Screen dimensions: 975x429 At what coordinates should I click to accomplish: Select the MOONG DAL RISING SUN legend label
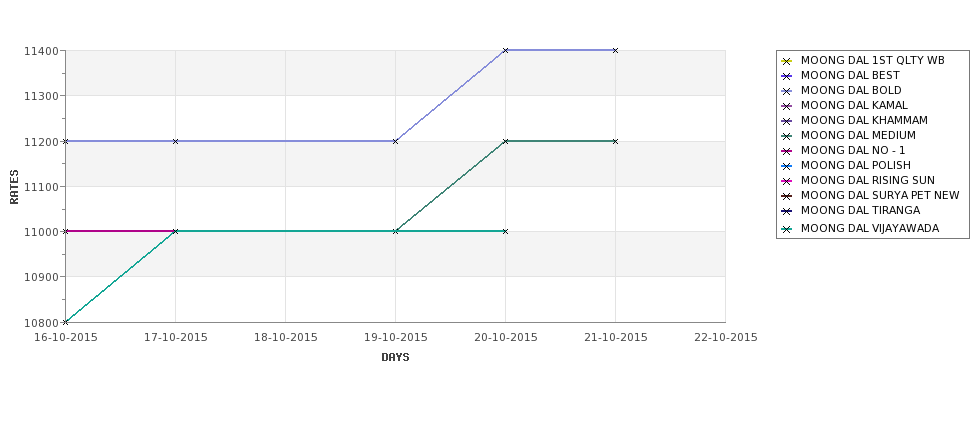(867, 180)
